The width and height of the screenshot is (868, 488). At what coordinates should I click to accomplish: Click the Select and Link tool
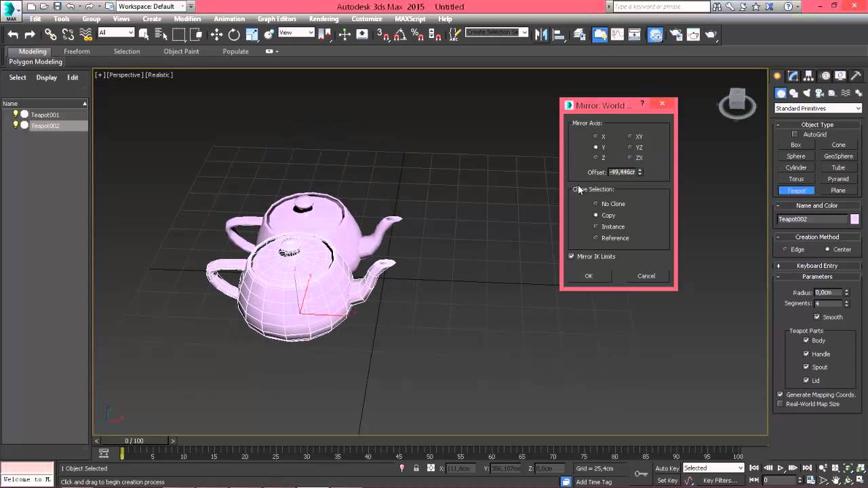50,35
